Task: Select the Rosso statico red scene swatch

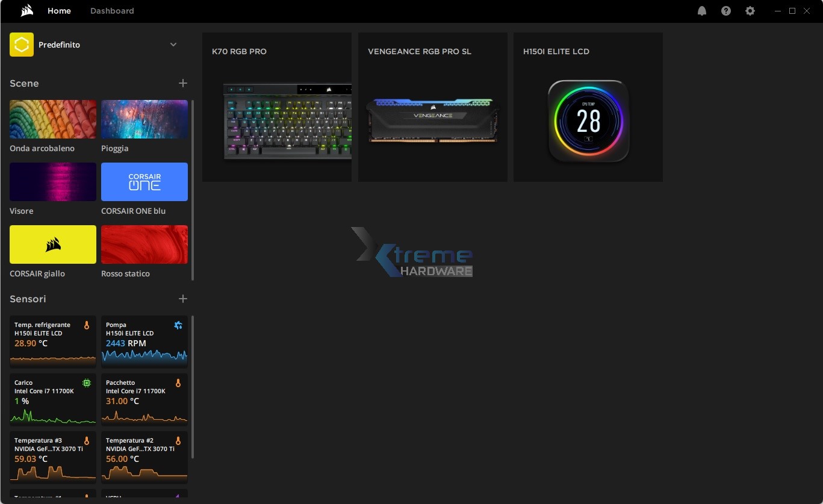Action: click(144, 244)
